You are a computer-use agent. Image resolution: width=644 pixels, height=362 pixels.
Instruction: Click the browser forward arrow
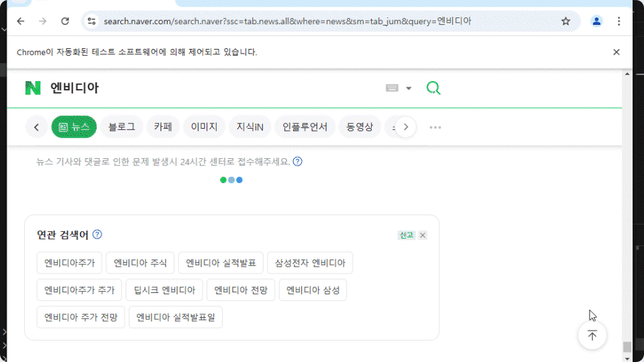click(x=43, y=21)
